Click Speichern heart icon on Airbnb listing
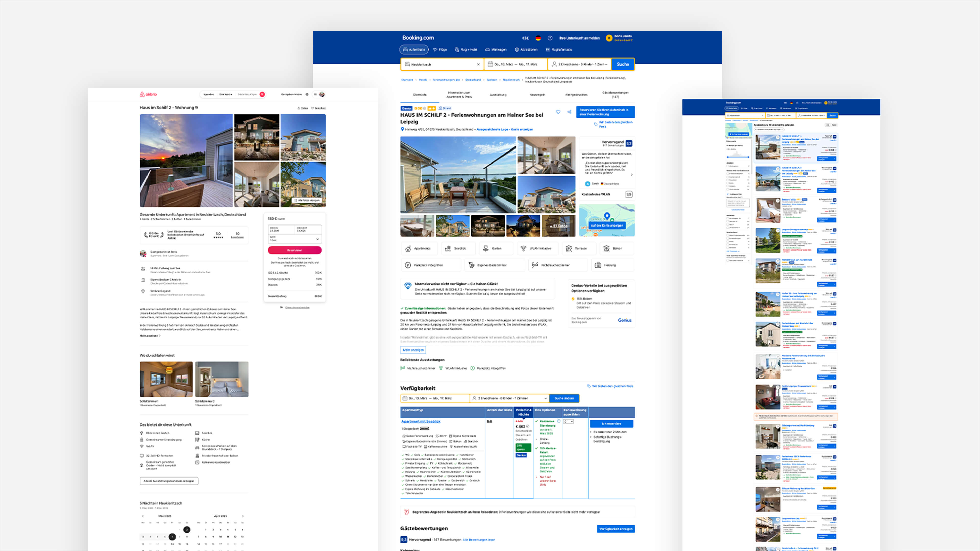Viewport: 980px width, 551px height. point(312,108)
